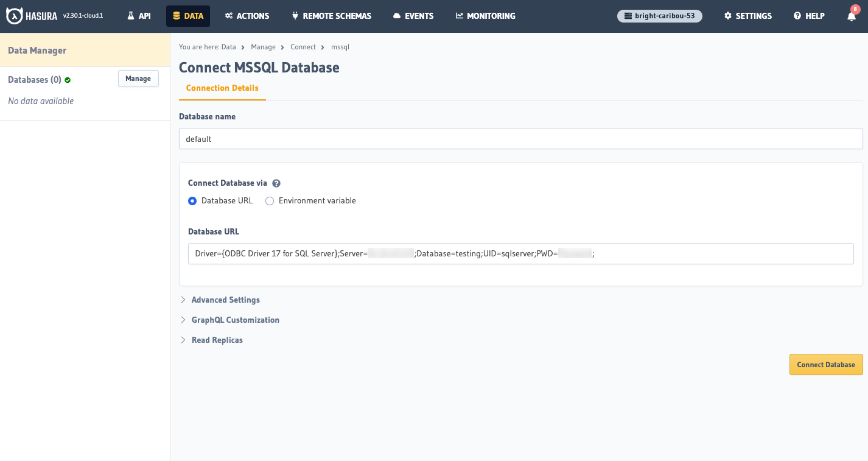This screenshot has width=868, height=461.
Task: Click the v2.30.1-cloud.1 version label
Action: point(83,16)
